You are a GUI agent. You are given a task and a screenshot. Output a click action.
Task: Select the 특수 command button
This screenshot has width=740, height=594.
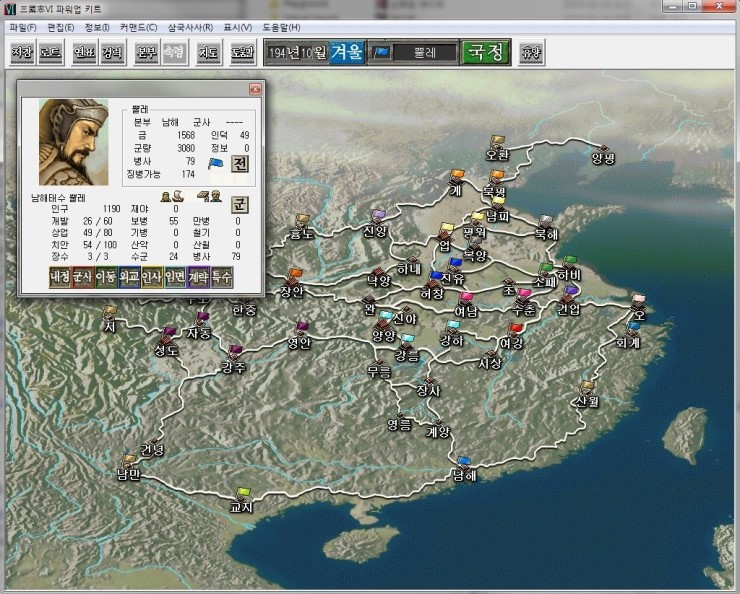221,277
